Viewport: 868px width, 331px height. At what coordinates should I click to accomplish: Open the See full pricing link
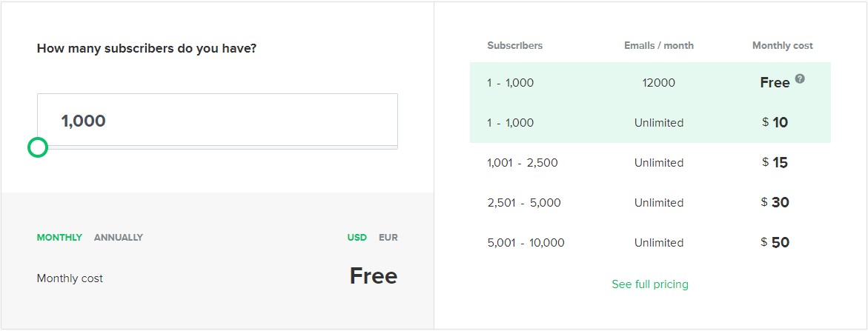coord(650,284)
